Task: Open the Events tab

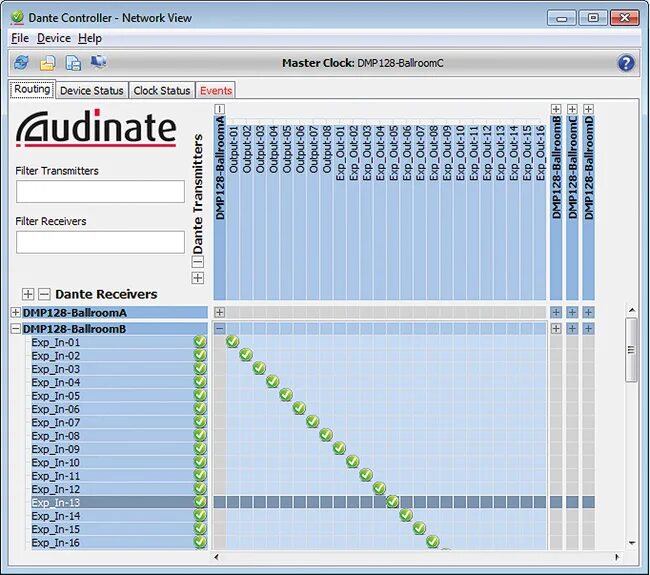Action: coord(216,90)
